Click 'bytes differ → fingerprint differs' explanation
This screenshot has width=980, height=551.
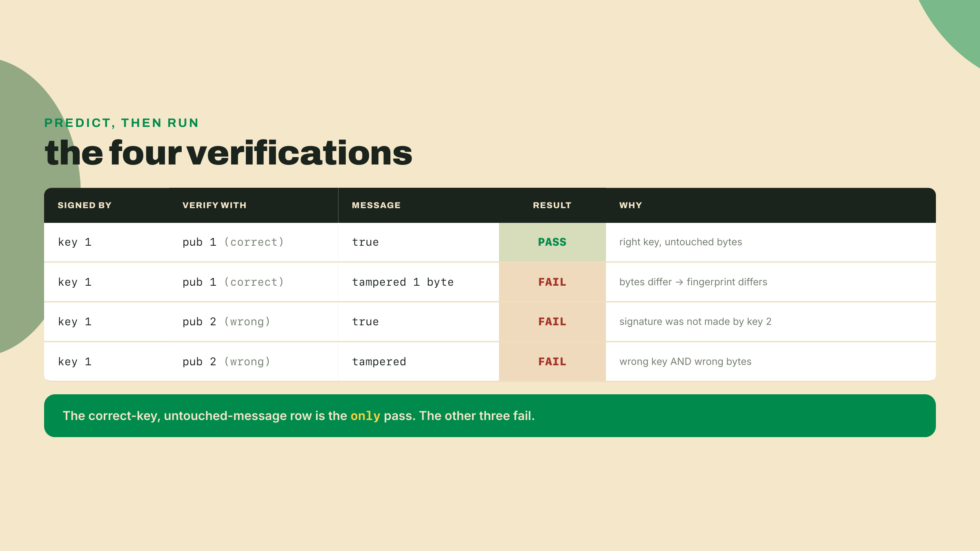pyautogui.click(x=693, y=282)
